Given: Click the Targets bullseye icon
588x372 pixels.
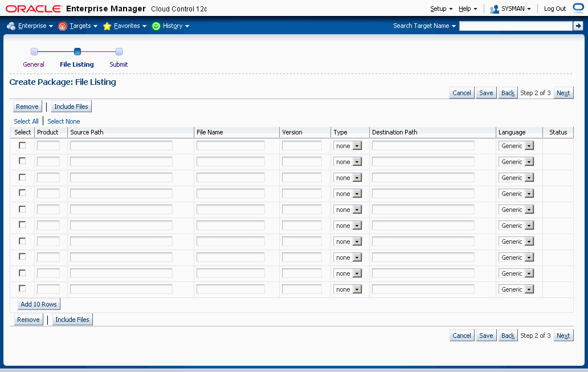Looking at the screenshot, I should coord(63,26).
